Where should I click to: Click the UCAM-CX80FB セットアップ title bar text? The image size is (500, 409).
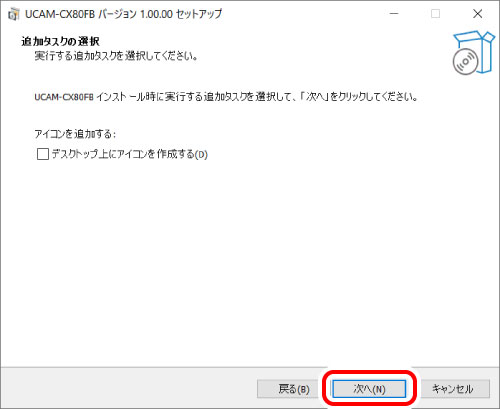tap(124, 14)
